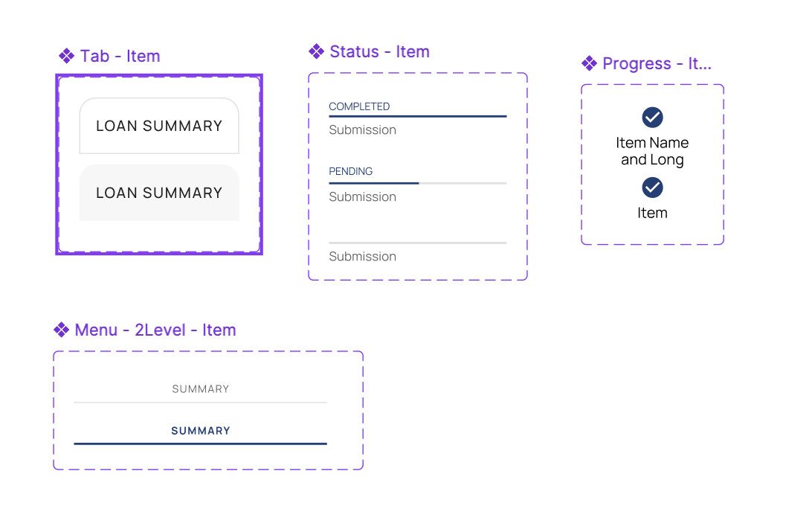The width and height of the screenshot is (812, 518).
Task: Select the Tab - Item component frame
Action: pyautogui.click(x=158, y=164)
